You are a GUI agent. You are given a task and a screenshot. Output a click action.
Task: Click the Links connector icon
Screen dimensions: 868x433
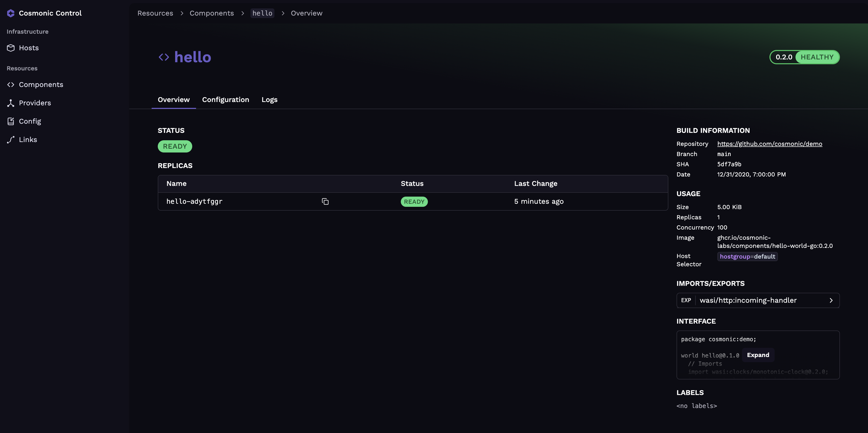(10, 140)
